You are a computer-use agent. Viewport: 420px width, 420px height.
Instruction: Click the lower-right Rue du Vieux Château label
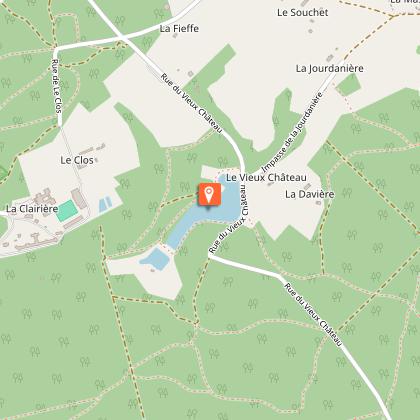pos(313,314)
